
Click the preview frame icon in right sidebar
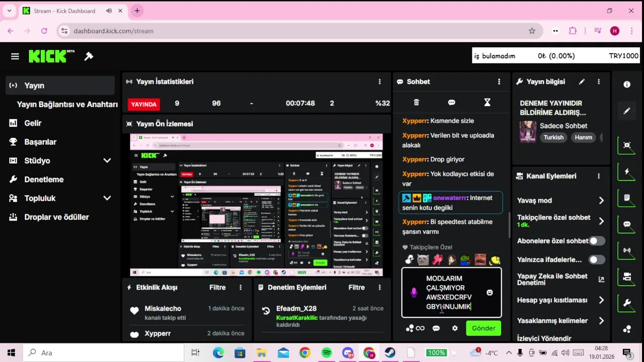coord(627,145)
